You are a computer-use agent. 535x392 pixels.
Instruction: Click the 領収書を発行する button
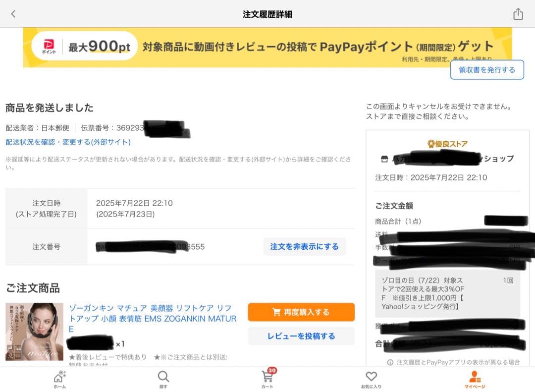coord(487,70)
